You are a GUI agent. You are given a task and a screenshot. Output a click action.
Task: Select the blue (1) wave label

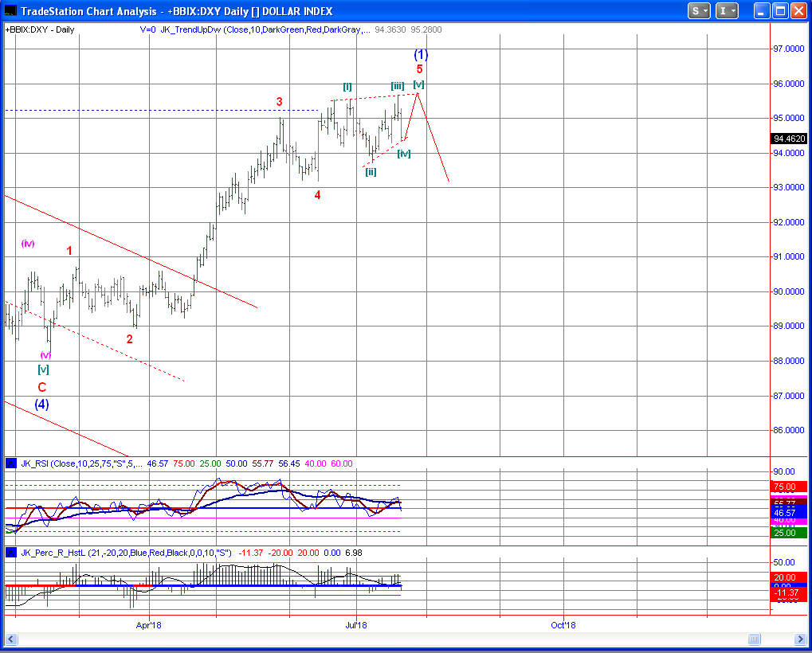coord(421,54)
